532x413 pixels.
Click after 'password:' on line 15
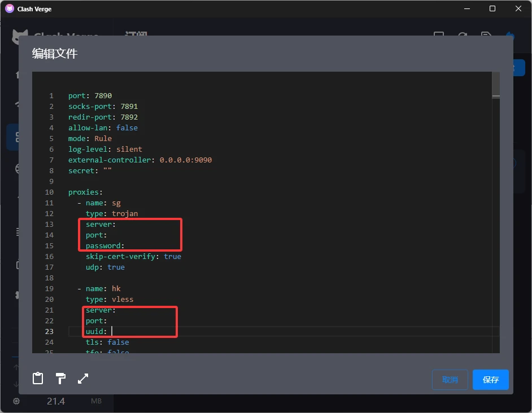click(126, 245)
